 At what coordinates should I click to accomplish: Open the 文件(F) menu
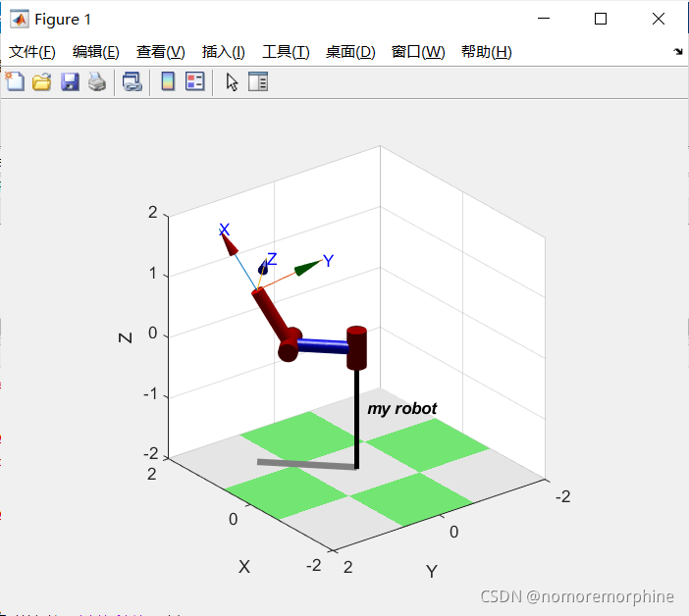(x=32, y=52)
